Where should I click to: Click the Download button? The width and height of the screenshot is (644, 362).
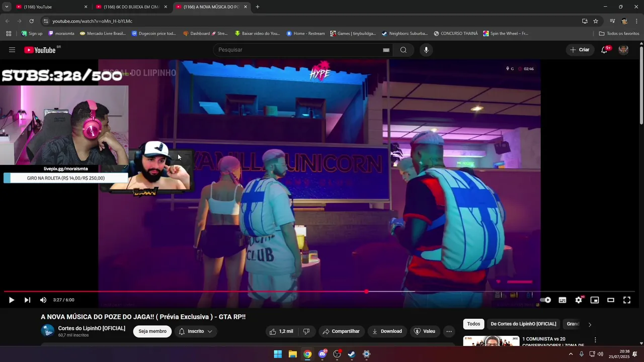387,331
